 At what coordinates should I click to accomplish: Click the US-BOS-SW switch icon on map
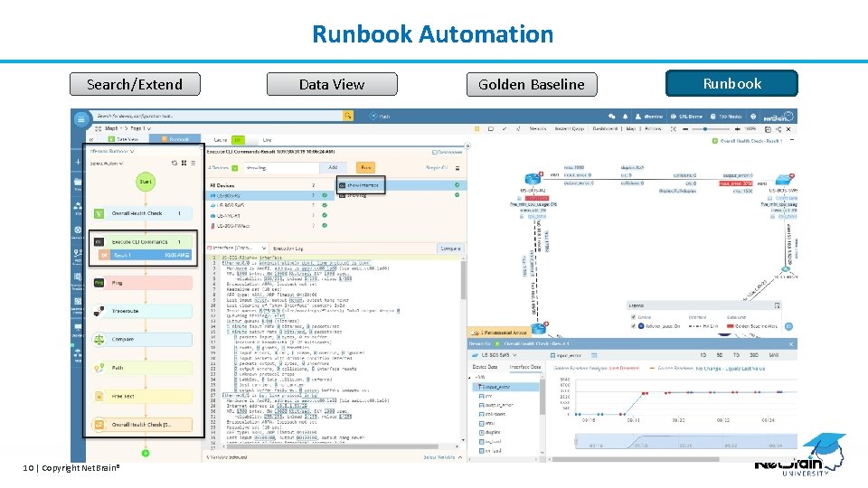[x=784, y=179]
